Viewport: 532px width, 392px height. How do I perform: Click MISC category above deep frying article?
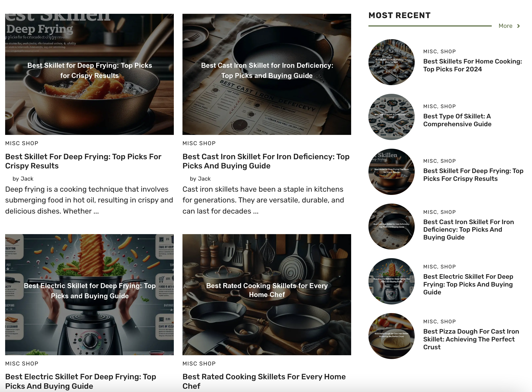tap(12, 143)
